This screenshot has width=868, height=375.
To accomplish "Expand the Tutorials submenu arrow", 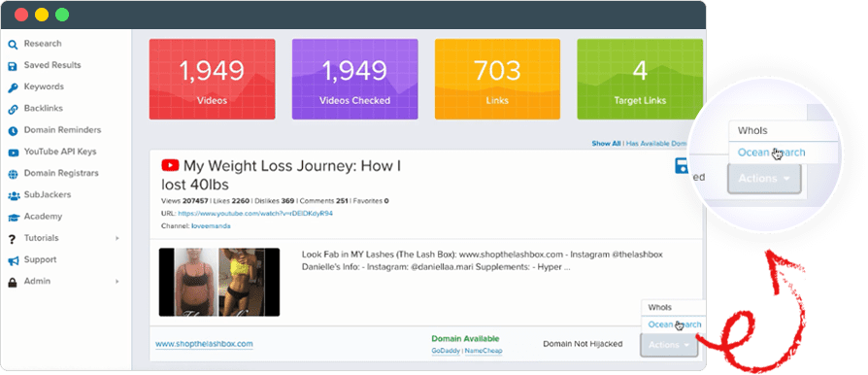I will [117, 238].
